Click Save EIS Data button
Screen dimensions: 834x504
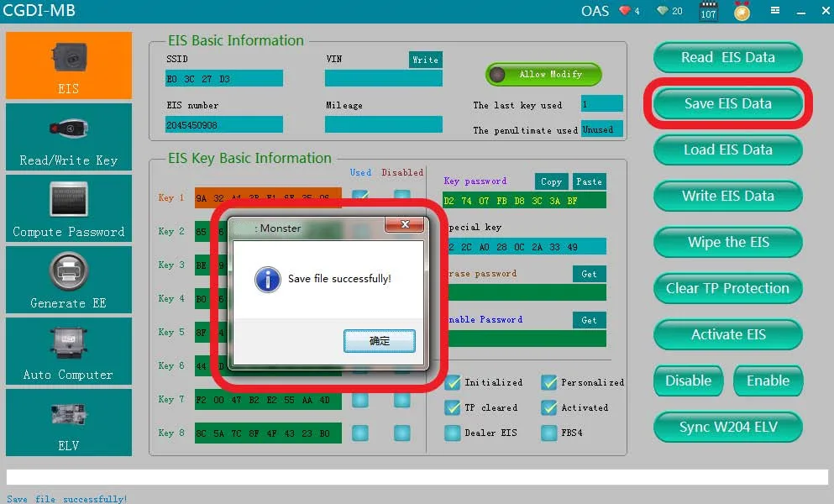727,104
